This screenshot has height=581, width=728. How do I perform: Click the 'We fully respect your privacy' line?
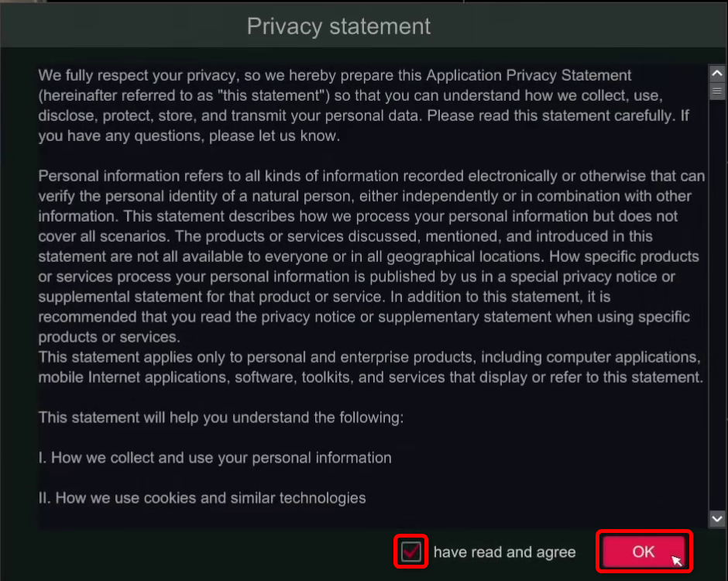(335, 76)
